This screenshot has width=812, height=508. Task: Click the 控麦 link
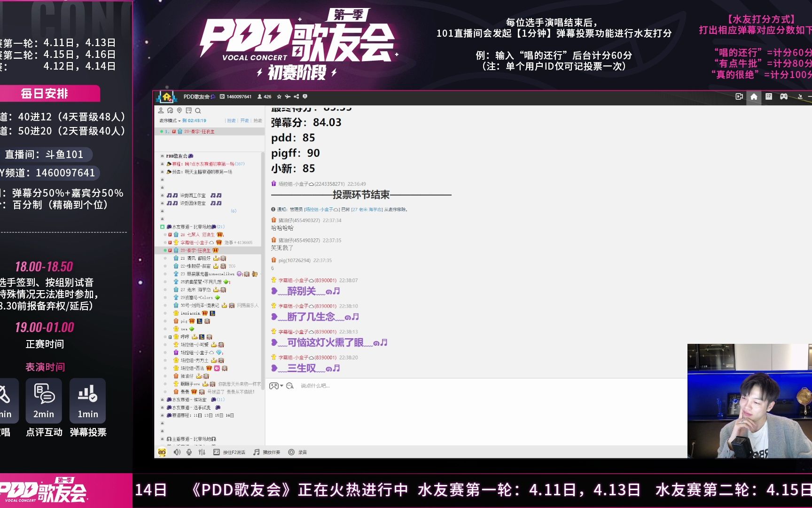231,120
